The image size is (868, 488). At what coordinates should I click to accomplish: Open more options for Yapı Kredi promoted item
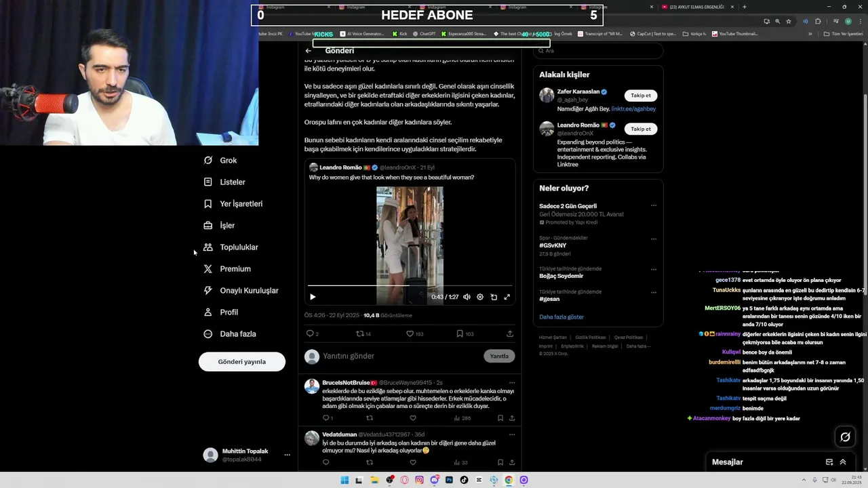654,205
